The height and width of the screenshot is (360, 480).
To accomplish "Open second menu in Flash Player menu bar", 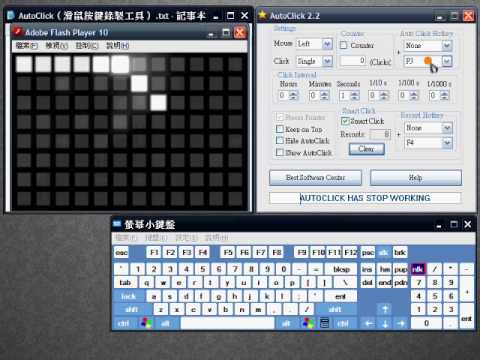I will [x=57, y=46].
